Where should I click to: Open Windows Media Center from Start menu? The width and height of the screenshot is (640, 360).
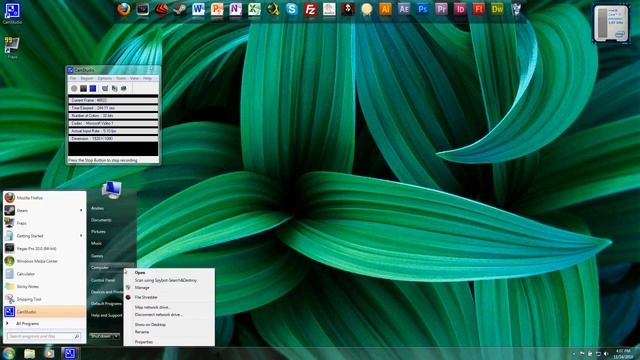coord(44,261)
